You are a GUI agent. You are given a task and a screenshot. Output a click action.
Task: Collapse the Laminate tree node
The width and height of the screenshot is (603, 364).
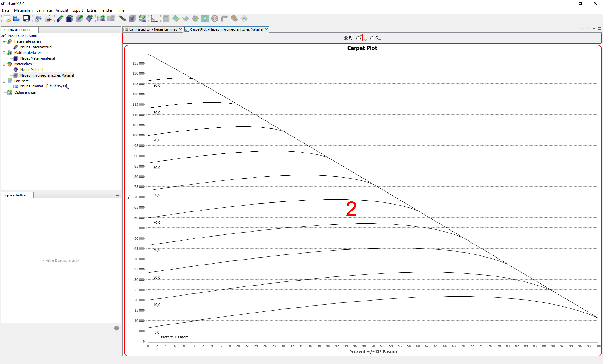[x=4, y=81]
